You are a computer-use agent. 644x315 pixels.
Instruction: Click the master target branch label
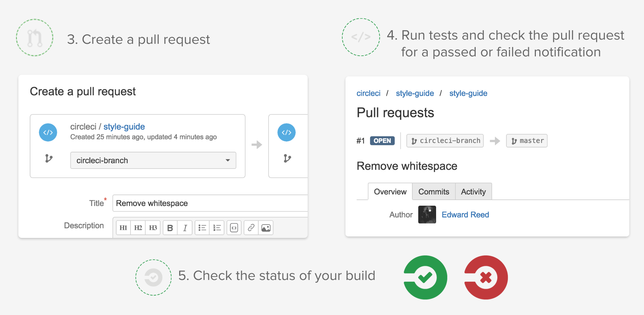click(527, 141)
